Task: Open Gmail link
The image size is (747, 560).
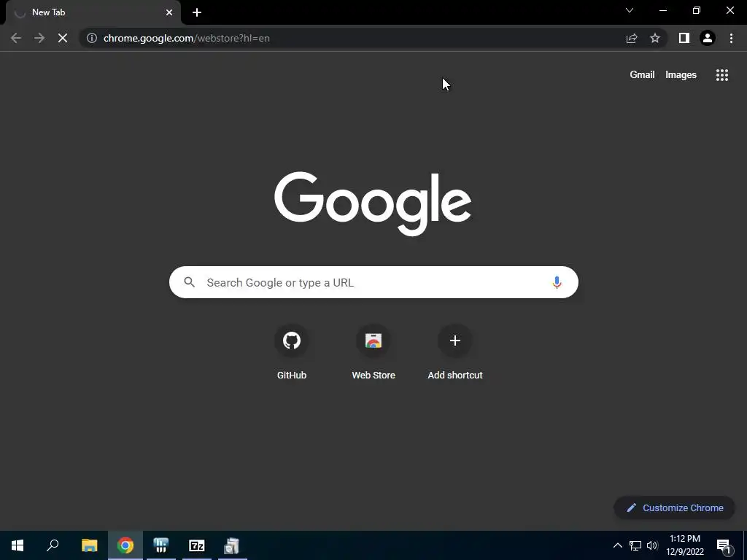Action: (x=642, y=75)
